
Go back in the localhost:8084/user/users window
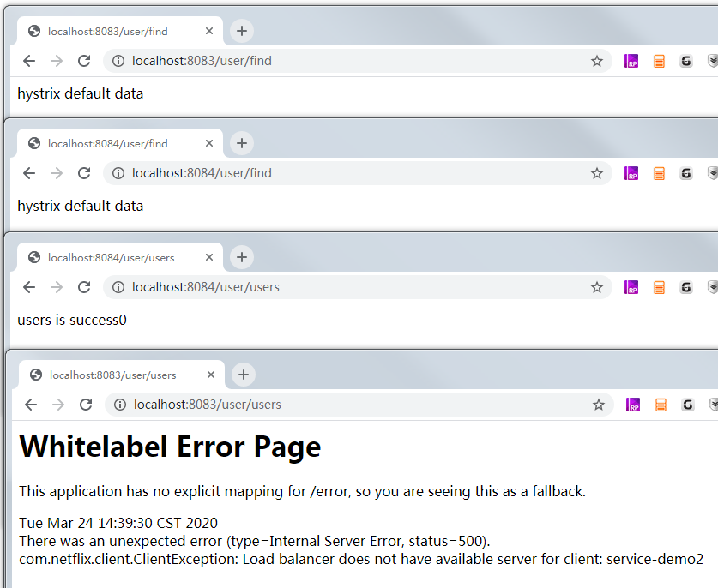click(29, 287)
